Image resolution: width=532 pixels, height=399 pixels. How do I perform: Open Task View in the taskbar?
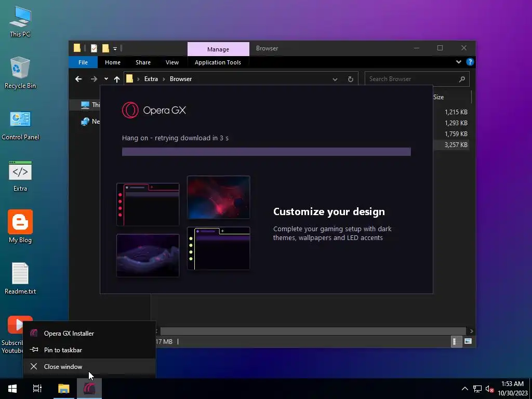coord(37,389)
